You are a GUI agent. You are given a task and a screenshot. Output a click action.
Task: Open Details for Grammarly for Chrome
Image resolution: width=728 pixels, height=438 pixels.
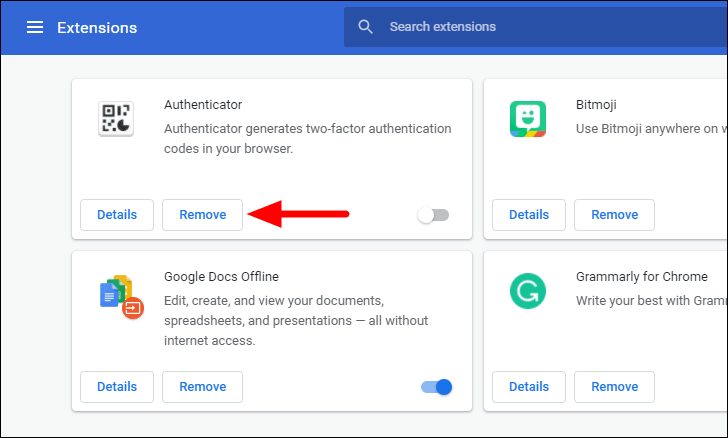(529, 387)
